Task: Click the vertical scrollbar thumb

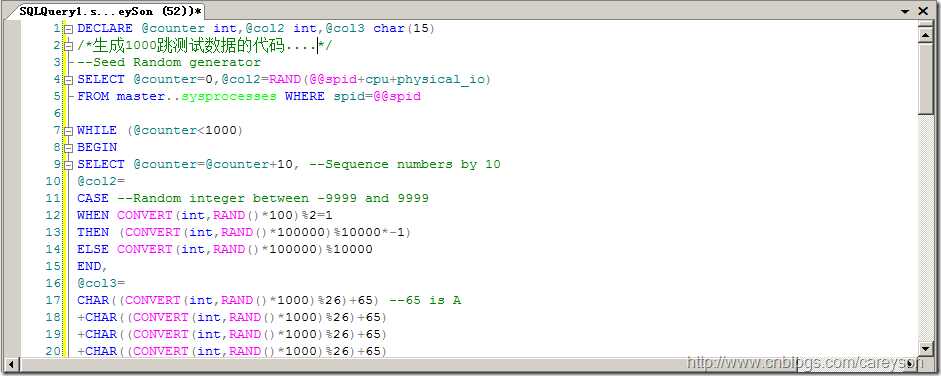Action: [x=924, y=78]
